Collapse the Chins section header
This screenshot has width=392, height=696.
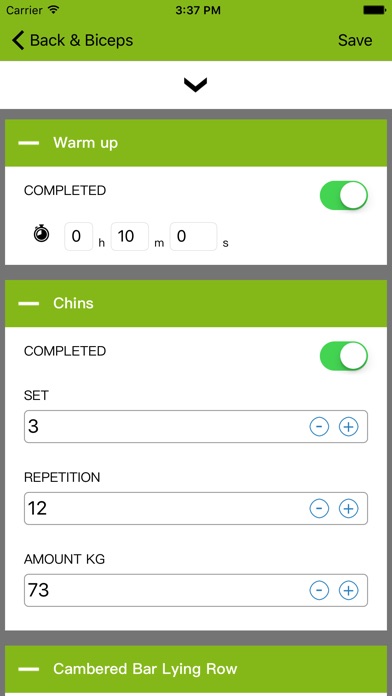[29, 304]
